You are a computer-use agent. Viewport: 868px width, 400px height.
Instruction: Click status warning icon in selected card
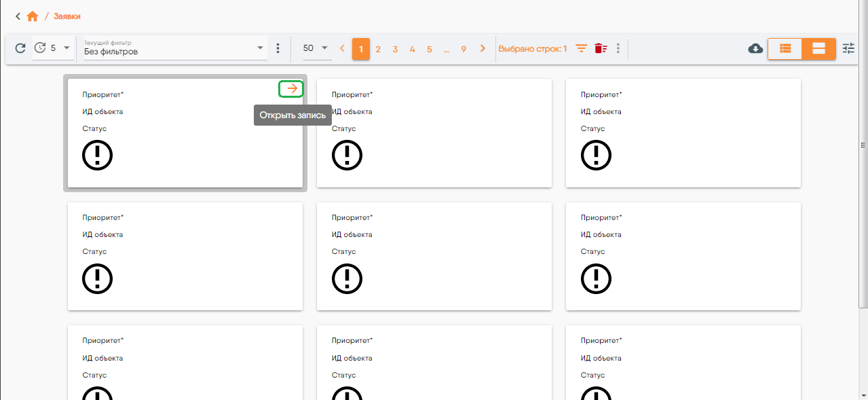point(98,156)
